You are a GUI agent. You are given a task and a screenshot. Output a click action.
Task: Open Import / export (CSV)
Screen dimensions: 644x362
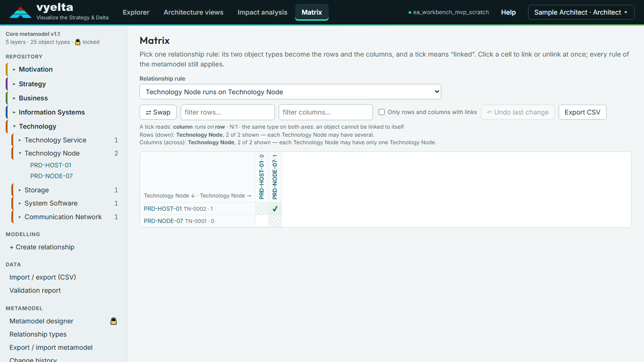[43, 277]
